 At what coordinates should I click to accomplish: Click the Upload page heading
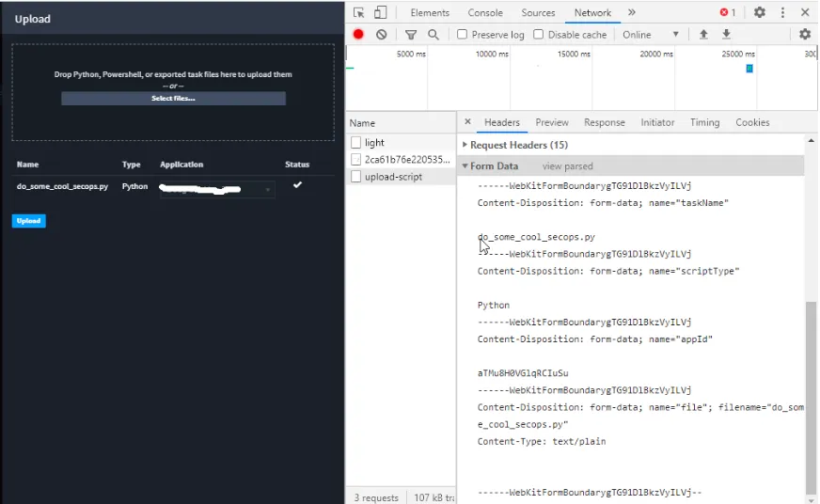click(32, 19)
